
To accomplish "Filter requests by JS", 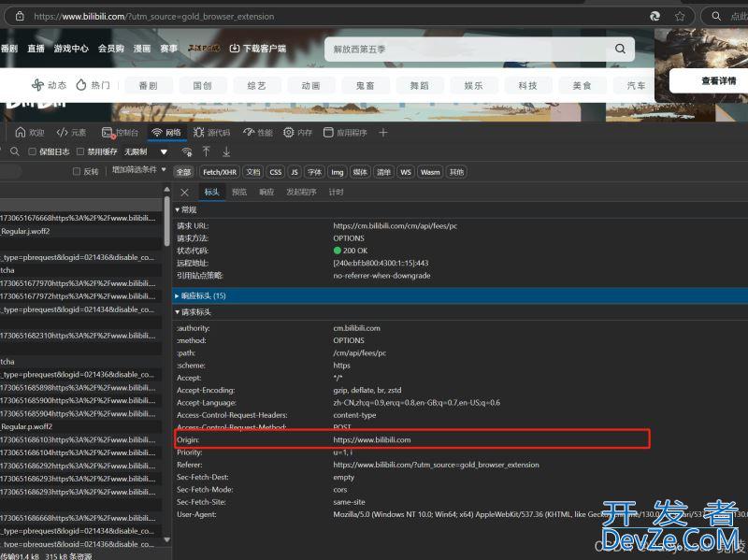I will pos(295,172).
